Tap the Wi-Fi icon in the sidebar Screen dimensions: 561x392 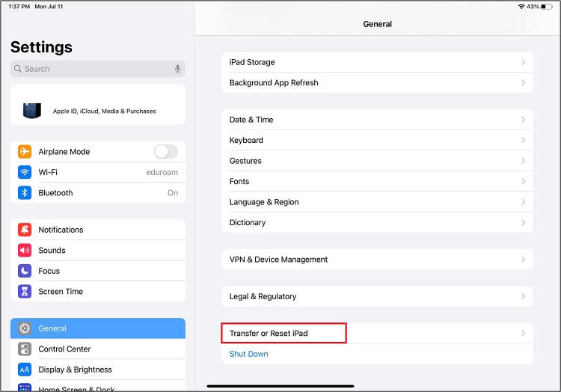[25, 172]
